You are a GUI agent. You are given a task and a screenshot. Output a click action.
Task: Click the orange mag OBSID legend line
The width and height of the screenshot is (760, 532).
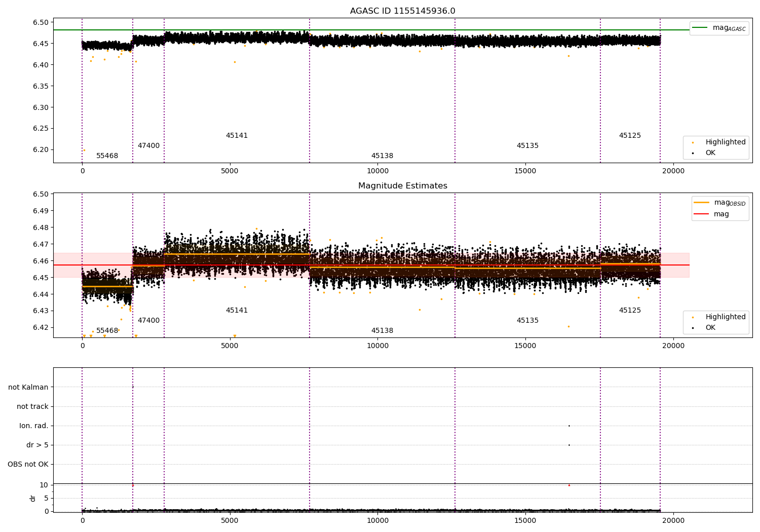702,203
